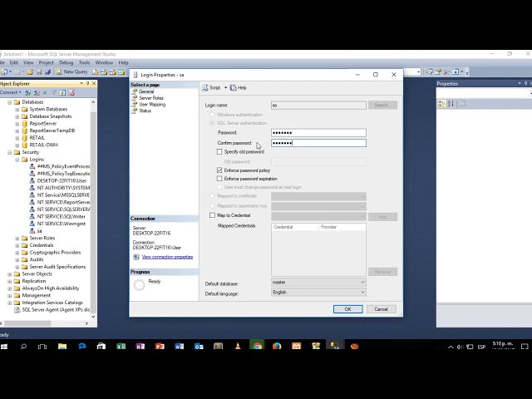
Task: Select the NT SERVICE\SQLWriter login
Action: pos(61,216)
